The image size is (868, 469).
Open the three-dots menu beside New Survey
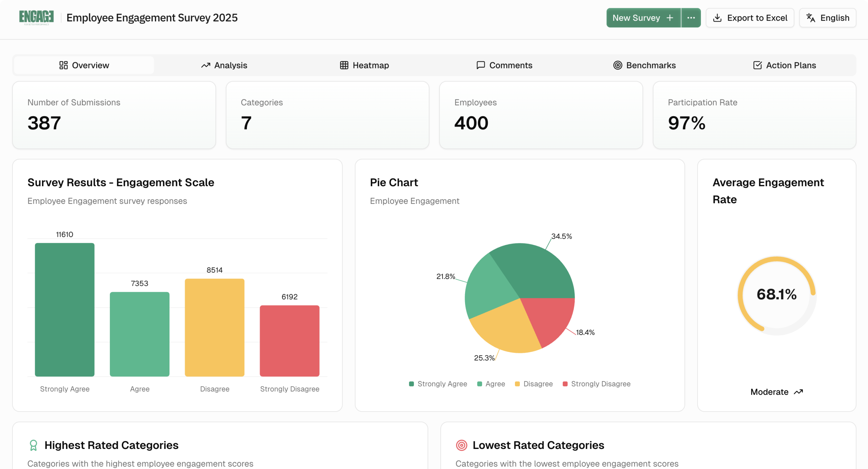691,18
